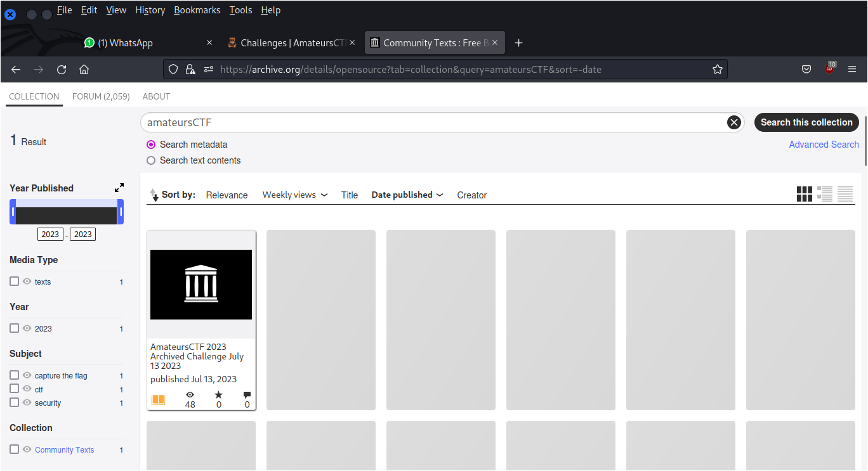Click the reviews speech bubble icon on card

(247, 394)
